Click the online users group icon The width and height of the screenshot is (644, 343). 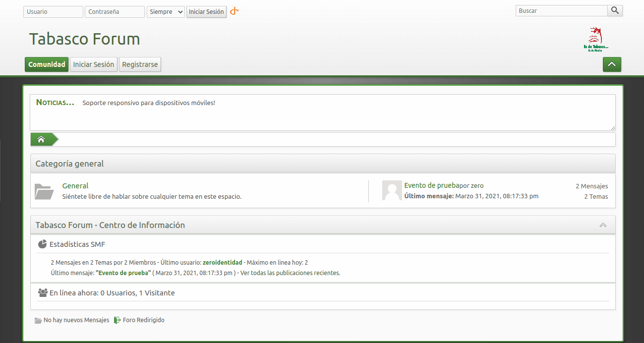43,292
